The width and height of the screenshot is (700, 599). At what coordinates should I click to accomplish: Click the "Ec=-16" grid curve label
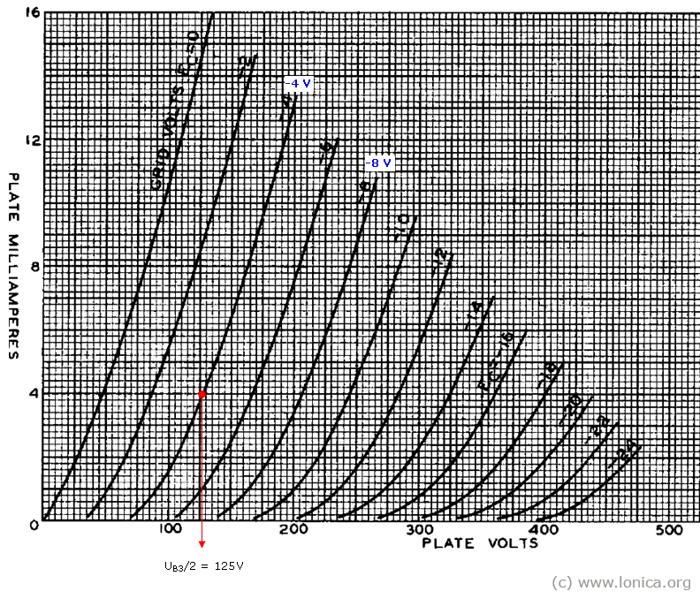click(497, 361)
